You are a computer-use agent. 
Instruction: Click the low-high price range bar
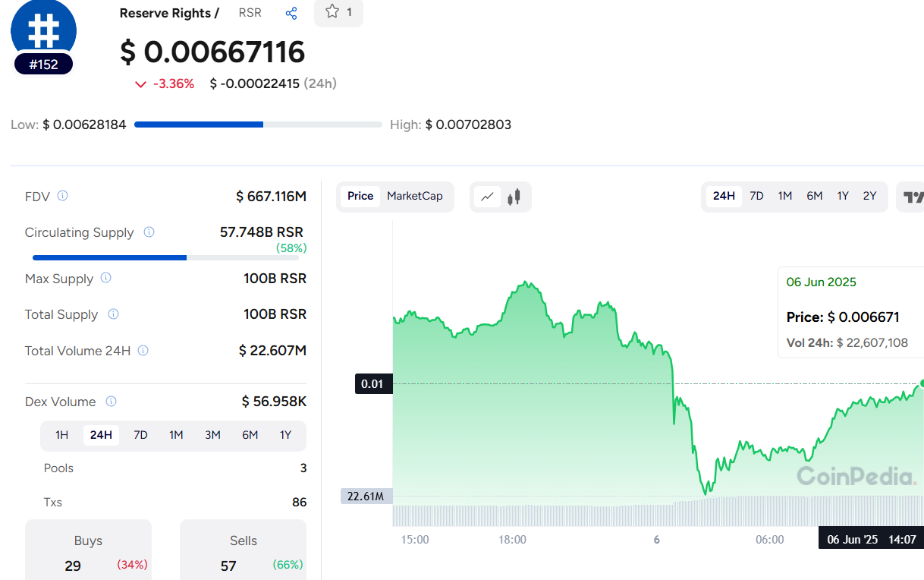258,125
